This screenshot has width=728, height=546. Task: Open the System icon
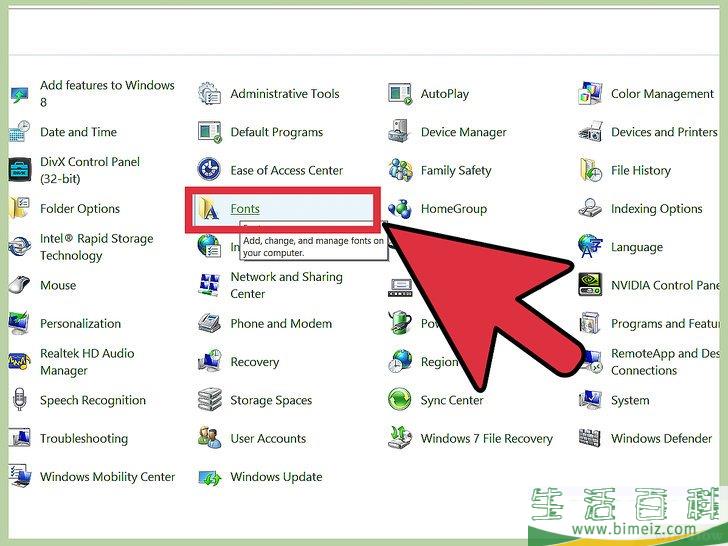[x=590, y=400]
